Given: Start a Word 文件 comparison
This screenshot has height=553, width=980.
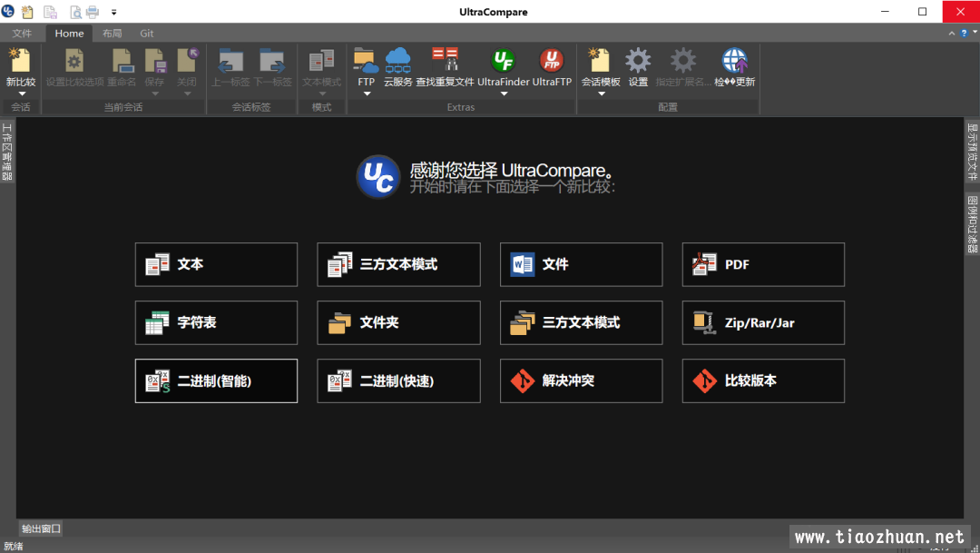Looking at the screenshot, I should pyautogui.click(x=582, y=264).
